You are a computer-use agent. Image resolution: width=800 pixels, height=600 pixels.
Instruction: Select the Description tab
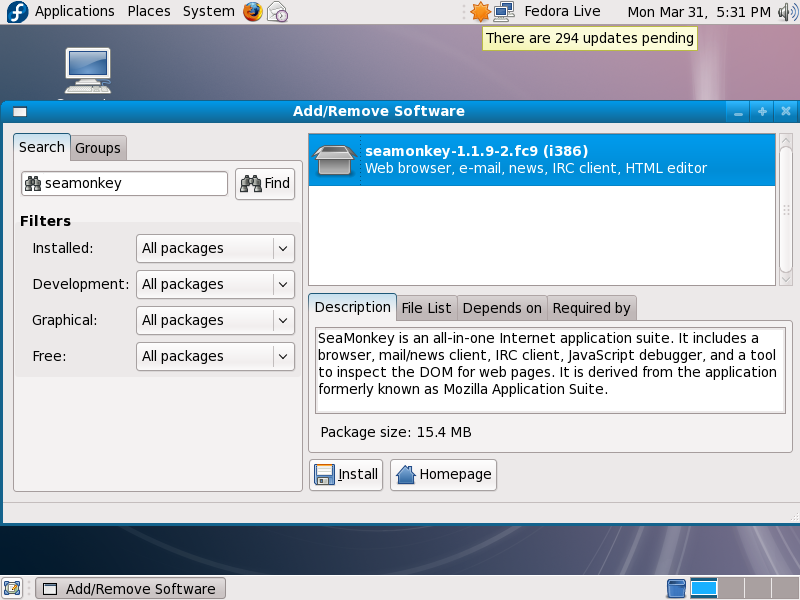353,307
